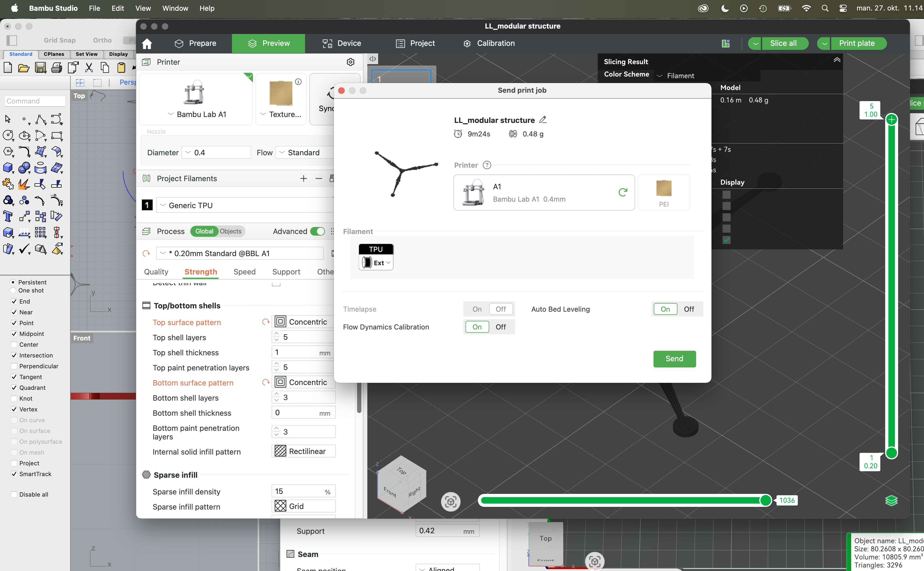Viewport: 924px width, 571px height.
Task: Click the Home icon in Bambu Studio
Action: pyautogui.click(x=147, y=43)
